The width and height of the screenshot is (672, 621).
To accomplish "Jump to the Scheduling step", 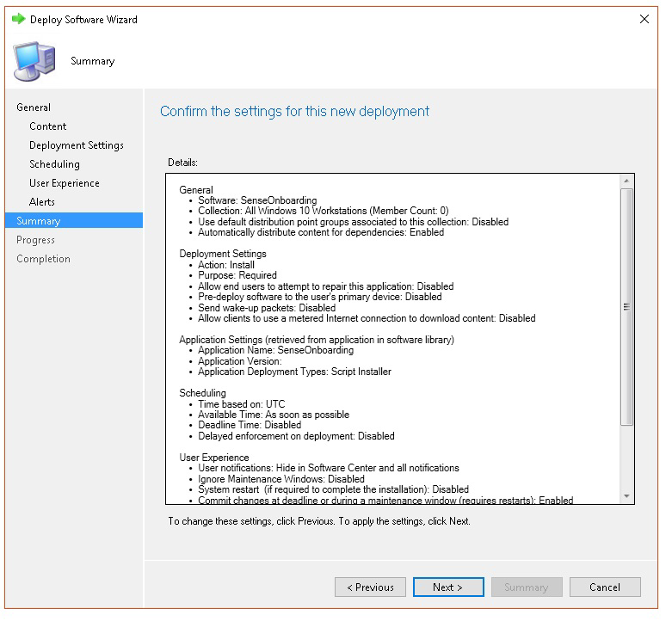I will pyautogui.click(x=54, y=164).
